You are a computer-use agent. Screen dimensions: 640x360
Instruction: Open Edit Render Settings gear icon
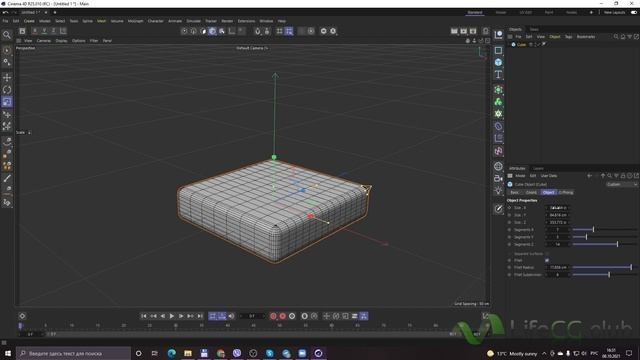[x=473, y=31]
